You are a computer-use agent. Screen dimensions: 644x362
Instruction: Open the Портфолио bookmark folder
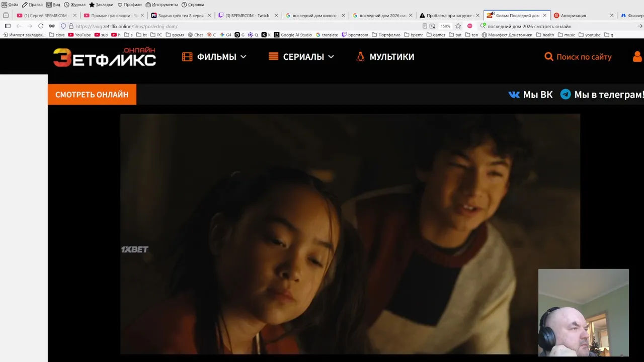point(386,35)
